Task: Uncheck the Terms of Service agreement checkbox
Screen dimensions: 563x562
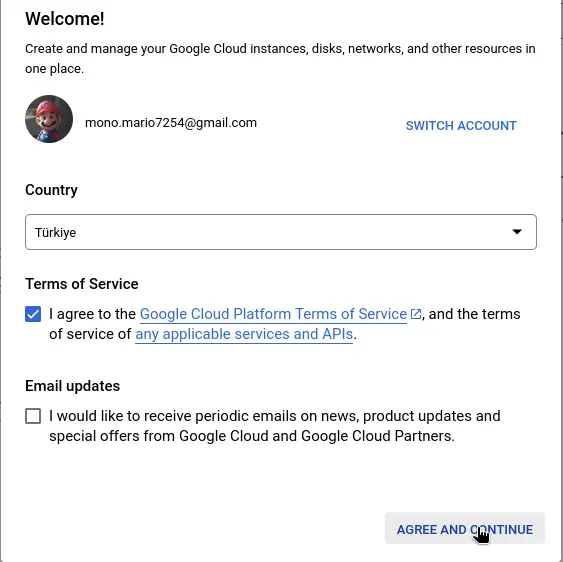Action: pyautogui.click(x=33, y=314)
